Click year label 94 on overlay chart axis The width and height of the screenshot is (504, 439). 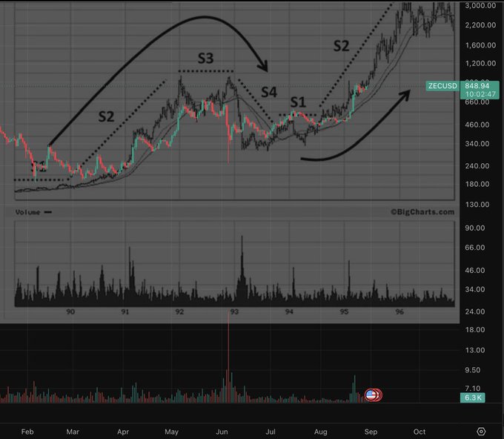click(x=289, y=311)
